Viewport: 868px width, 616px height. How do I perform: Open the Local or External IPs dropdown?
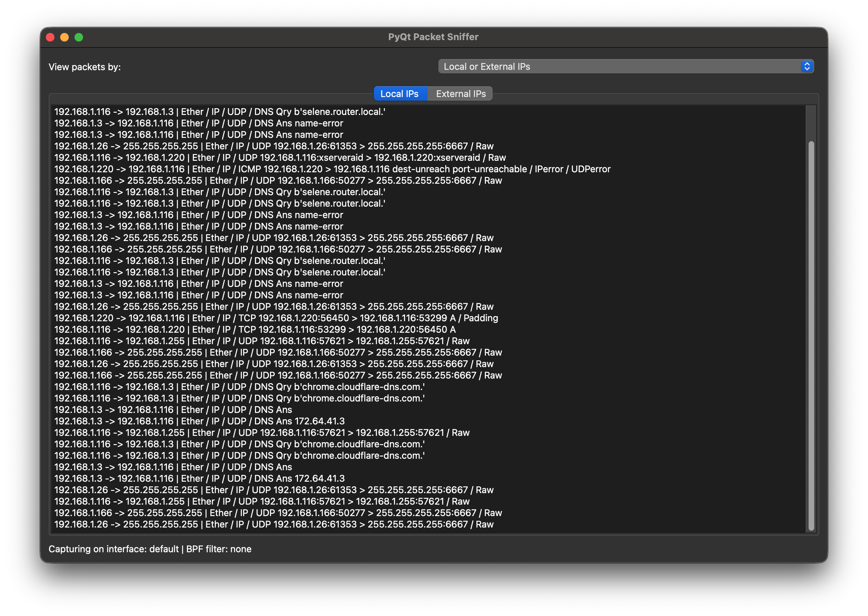tap(622, 67)
